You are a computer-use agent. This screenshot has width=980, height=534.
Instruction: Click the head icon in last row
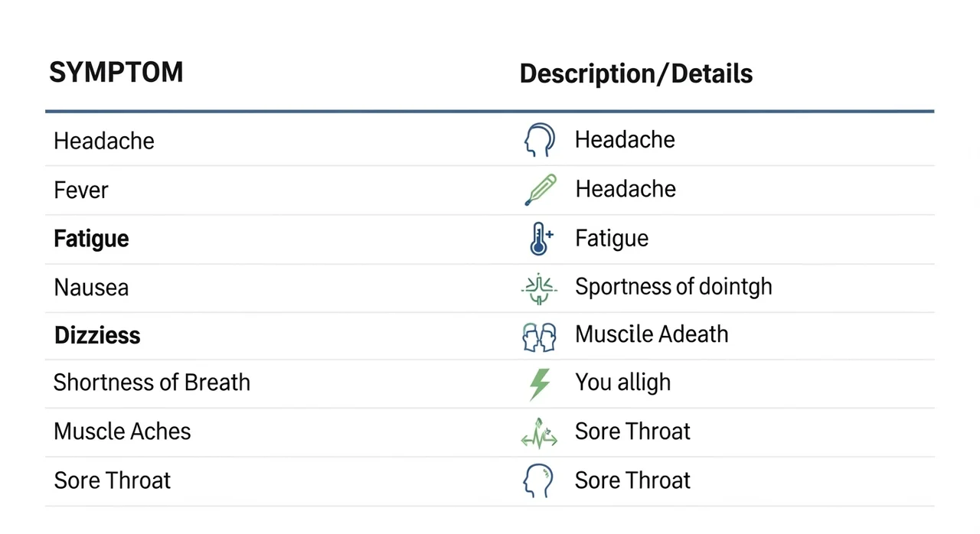(538, 481)
